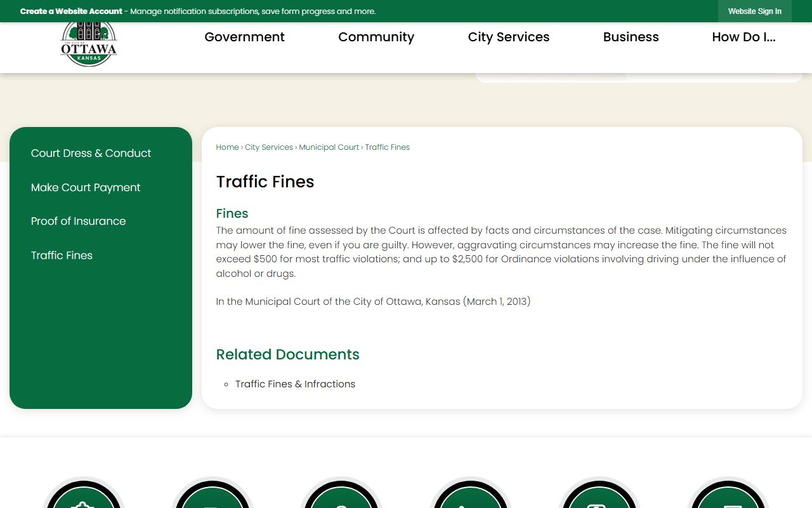
Task: Open Proof of Insurance page
Action: tap(78, 221)
